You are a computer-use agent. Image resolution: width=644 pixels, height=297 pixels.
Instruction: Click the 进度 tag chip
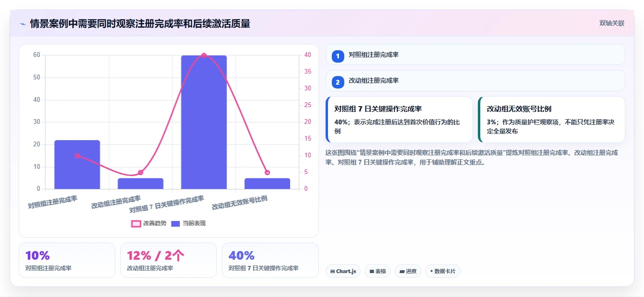[408, 271]
